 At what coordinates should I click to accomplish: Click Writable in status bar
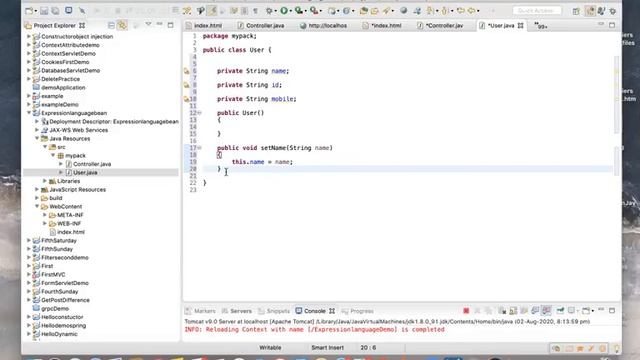coord(270,348)
